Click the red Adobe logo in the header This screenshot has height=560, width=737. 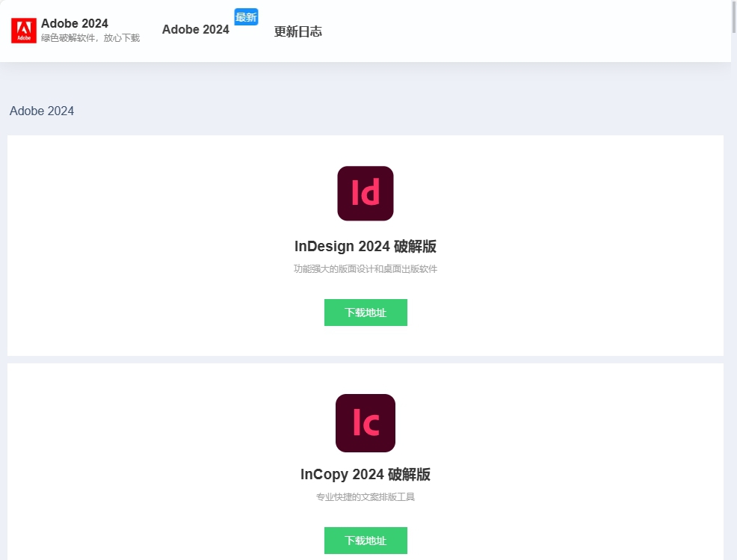pyautogui.click(x=23, y=30)
